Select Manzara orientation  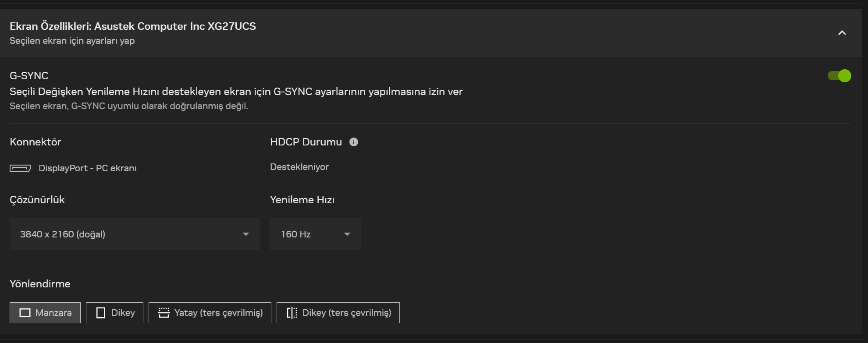(x=45, y=313)
